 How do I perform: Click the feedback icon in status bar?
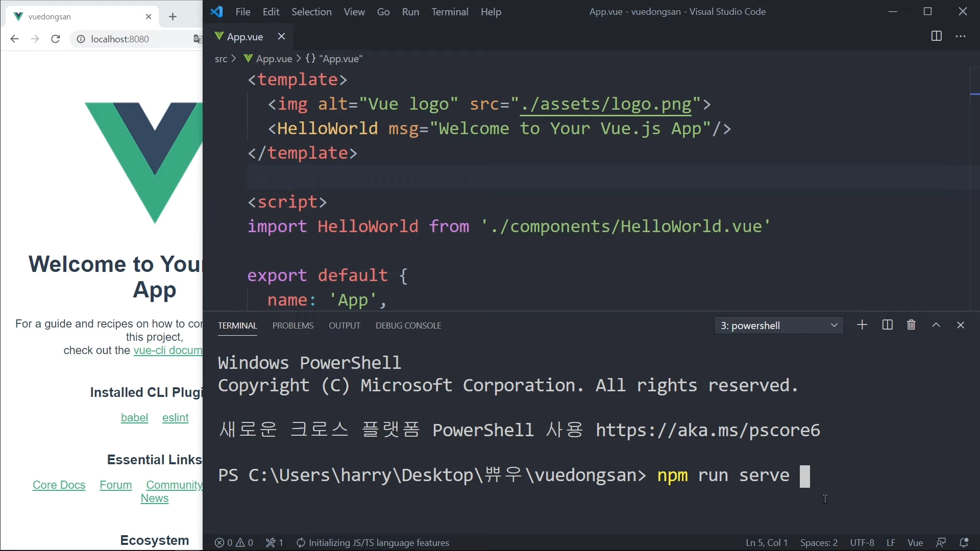941,543
